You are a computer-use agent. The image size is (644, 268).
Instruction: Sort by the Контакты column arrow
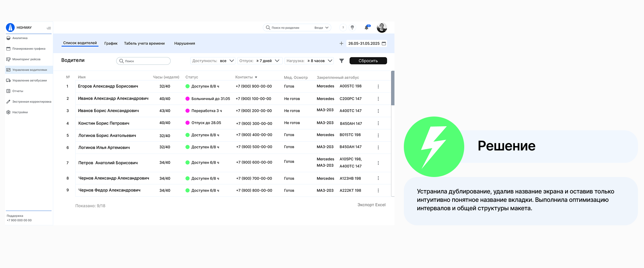pyautogui.click(x=256, y=77)
